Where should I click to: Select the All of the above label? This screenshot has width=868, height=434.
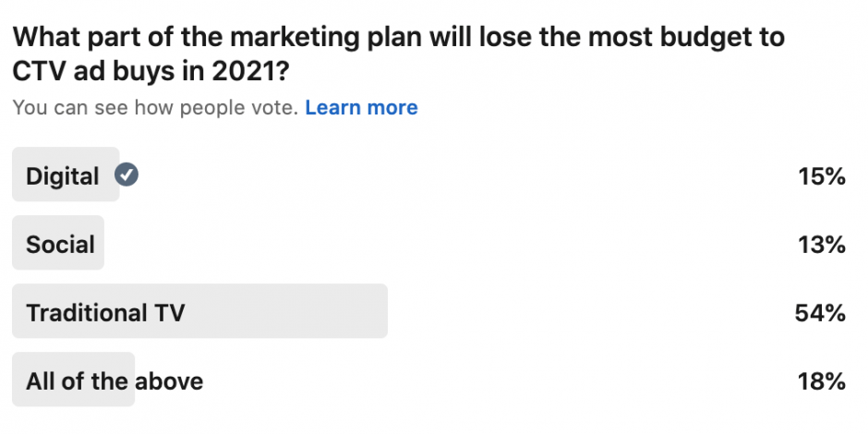click(x=115, y=380)
